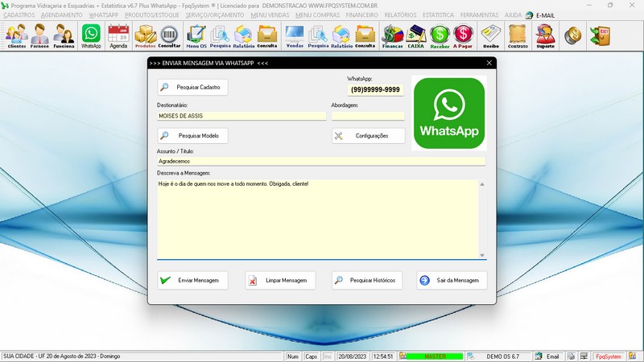Open the Suporte headset icon
The width and height of the screenshot is (644, 362).
coord(546,36)
